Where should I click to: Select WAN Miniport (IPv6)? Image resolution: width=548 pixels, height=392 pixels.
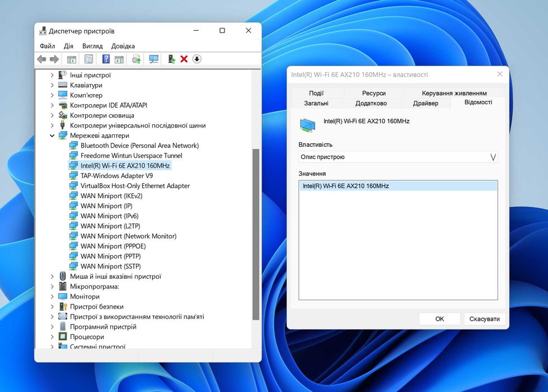[x=109, y=216]
